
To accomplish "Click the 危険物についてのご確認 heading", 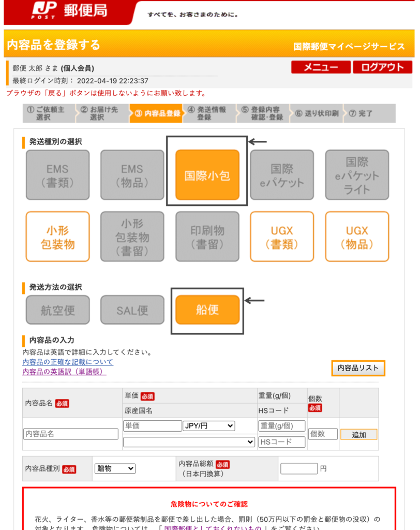I will [x=209, y=504].
